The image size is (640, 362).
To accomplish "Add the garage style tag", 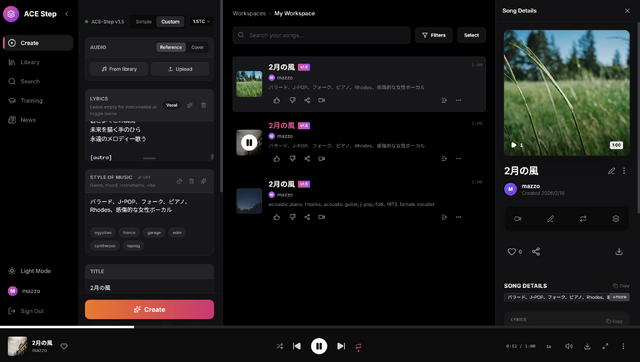I will [154, 233].
